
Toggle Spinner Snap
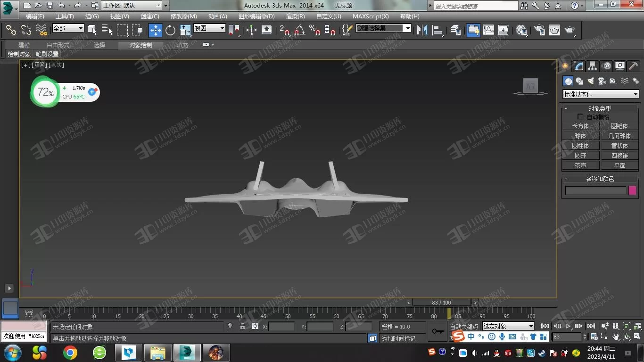(330, 30)
